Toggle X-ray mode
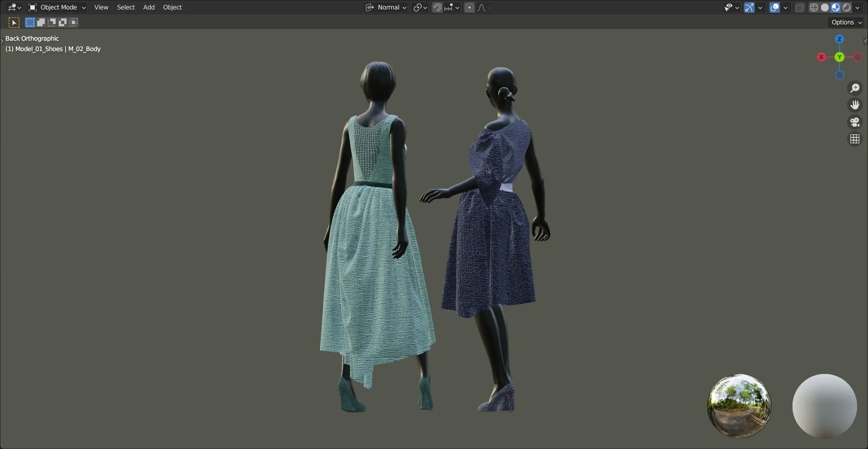The height and width of the screenshot is (449, 868). pos(800,7)
